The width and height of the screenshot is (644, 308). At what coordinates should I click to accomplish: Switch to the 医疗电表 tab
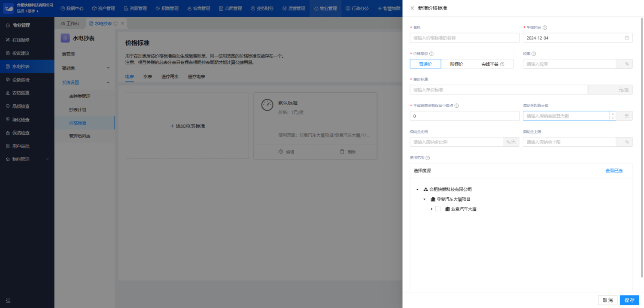point(197,77)
